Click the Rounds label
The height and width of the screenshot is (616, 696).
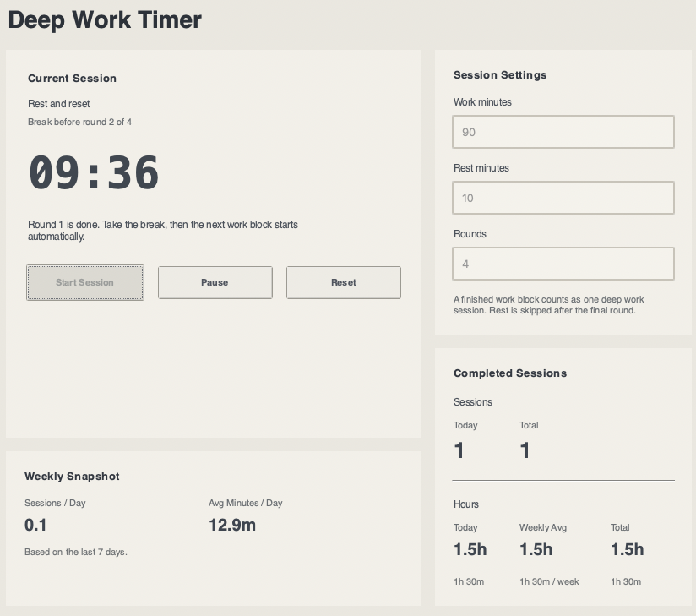pos(470,234)
